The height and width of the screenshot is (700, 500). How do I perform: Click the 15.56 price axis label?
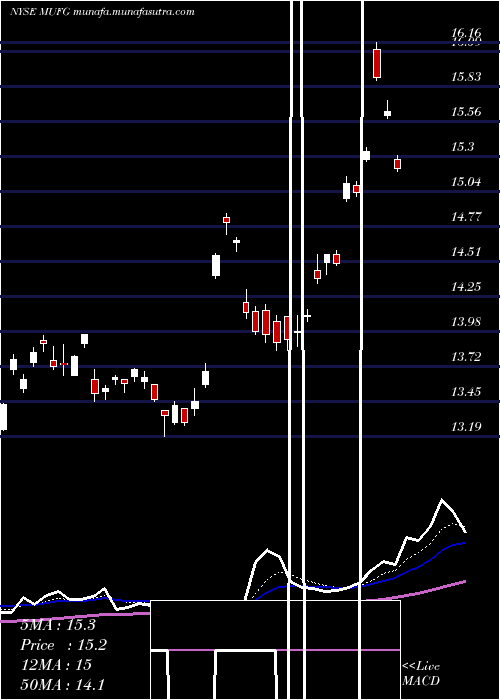click(466, 111)
